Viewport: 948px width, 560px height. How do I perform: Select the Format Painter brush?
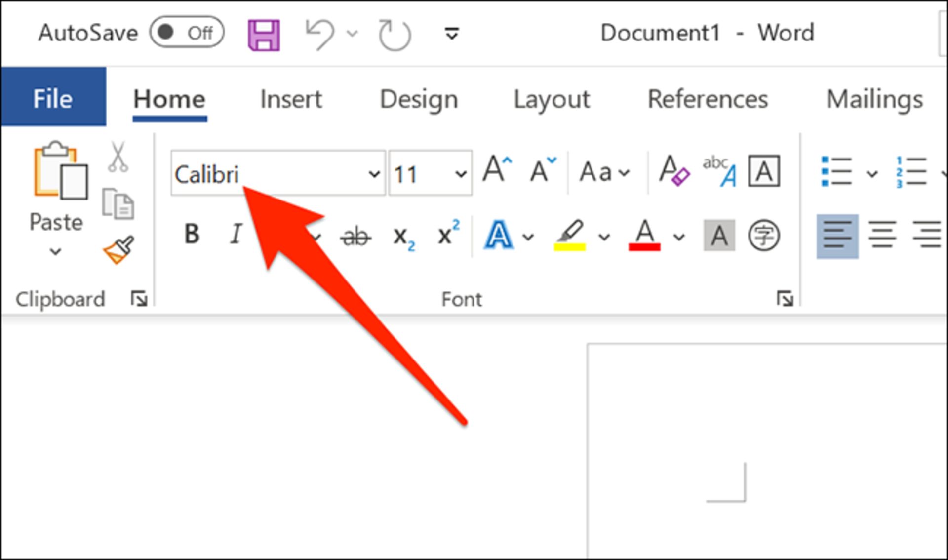click(x=119, y=249)
